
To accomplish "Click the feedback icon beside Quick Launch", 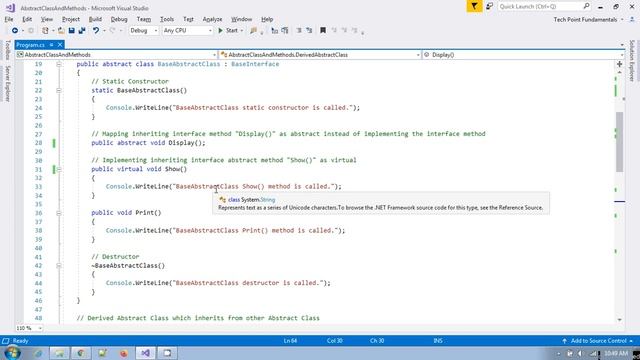I will click(x=489, y=6).
